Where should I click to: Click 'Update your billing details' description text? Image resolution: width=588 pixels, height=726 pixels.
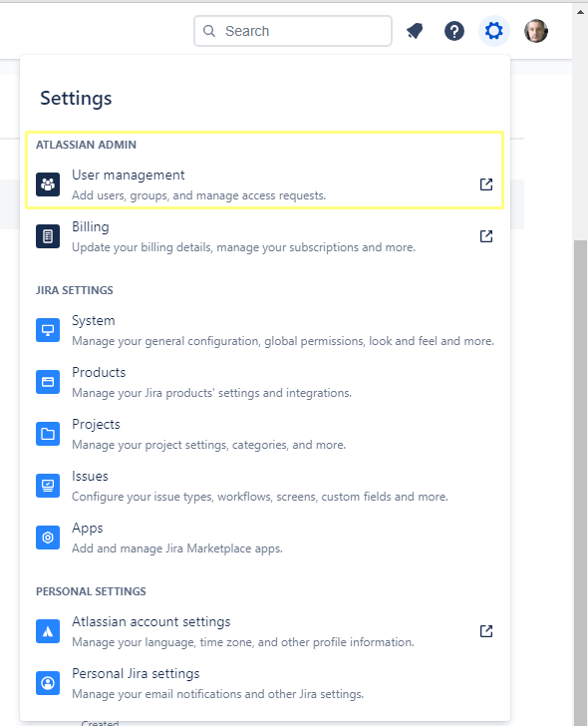coord(244,247)
